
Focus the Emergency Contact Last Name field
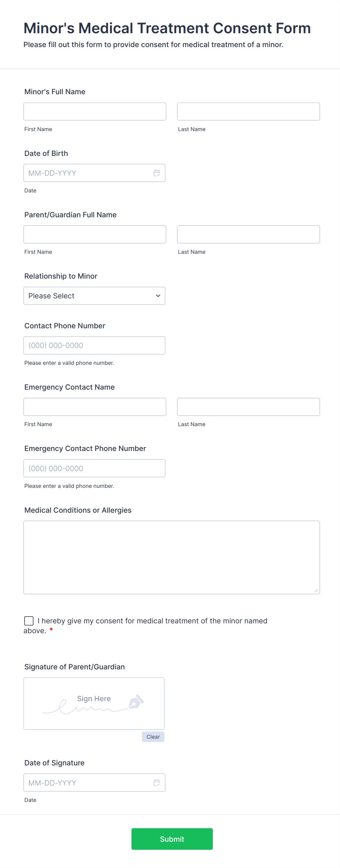tap(248, 406)
